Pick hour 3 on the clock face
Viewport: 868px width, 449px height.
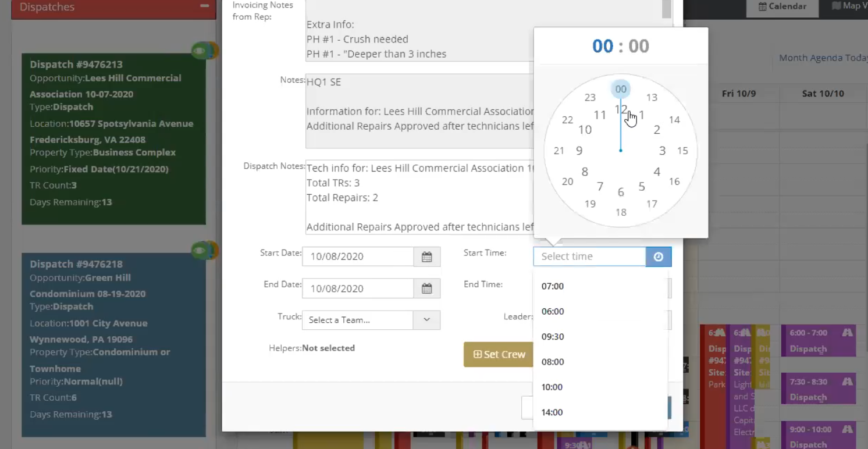(x=662, y=151)
